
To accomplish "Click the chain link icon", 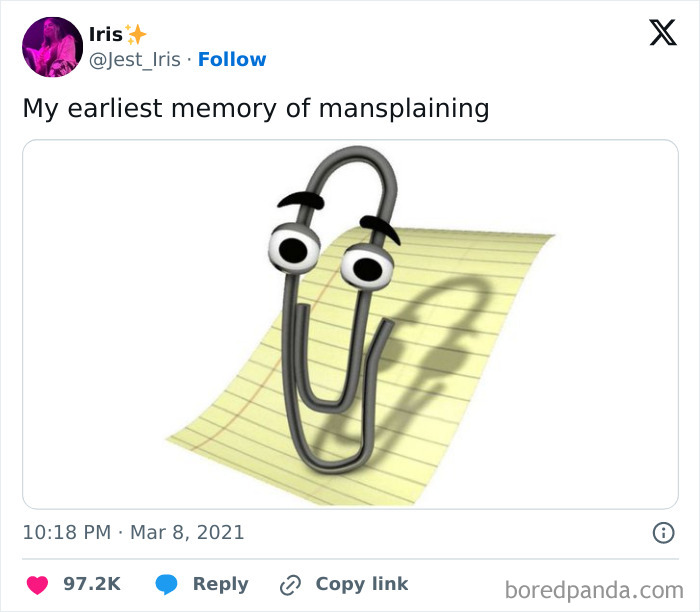I will click(x=290, y=585).
